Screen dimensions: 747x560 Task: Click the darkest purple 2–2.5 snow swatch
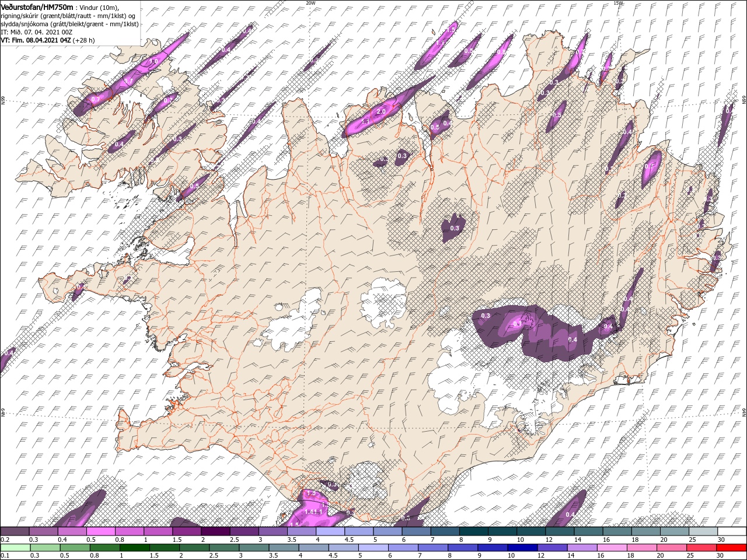tap(215, 531)
